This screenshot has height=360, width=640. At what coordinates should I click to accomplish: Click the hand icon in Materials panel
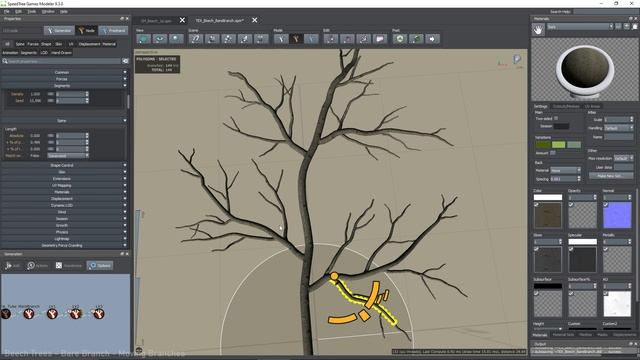pos(538,29)
